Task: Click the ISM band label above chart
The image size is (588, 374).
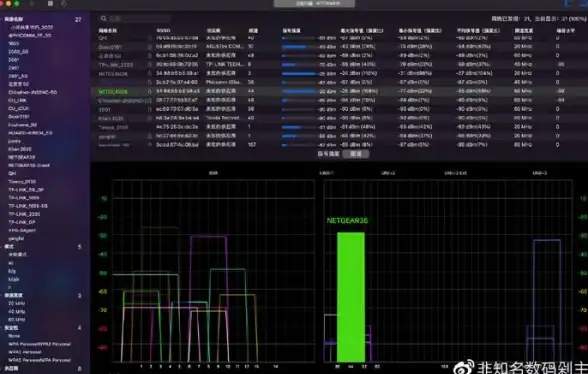Action: [213, 173]
